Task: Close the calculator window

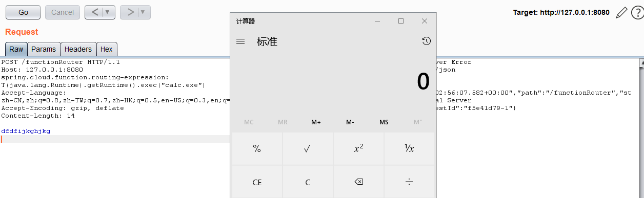Action: pos(425,21)
